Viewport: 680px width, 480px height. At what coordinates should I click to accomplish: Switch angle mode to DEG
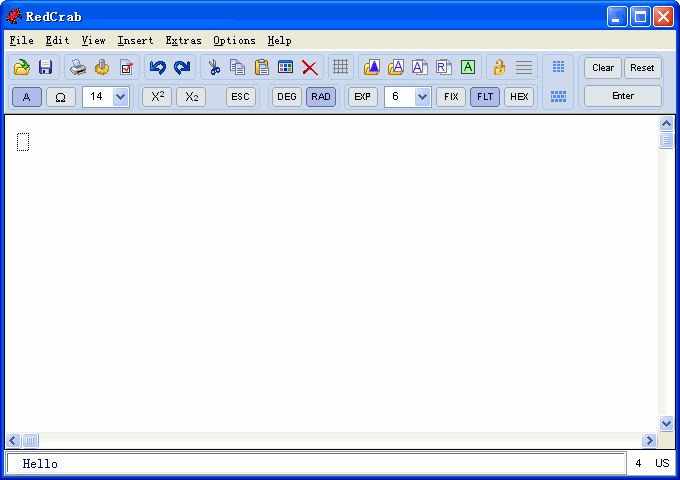[x=287, y=97]
